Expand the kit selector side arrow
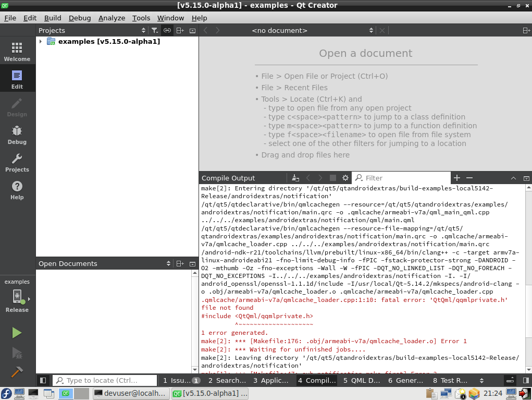The height and width of the screenshot is (400, 532). point(29,299)
